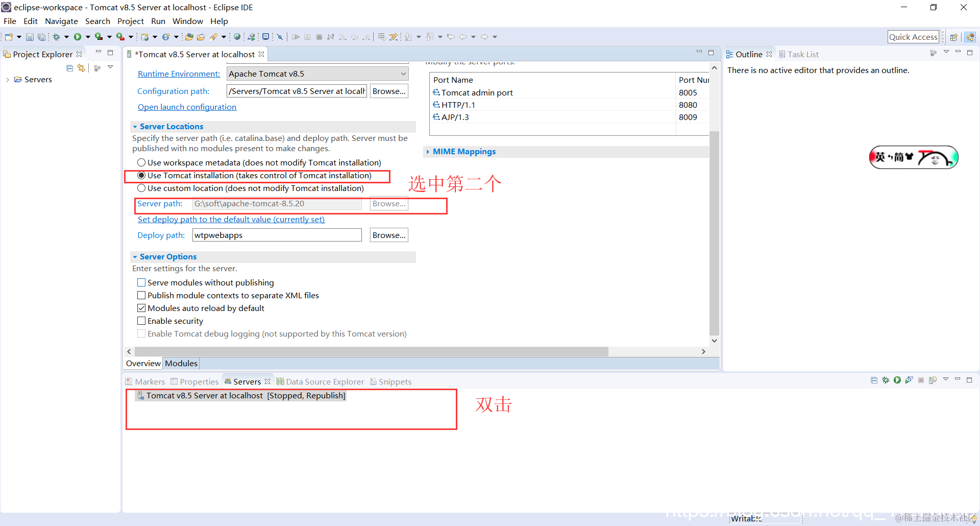The image size is (980, 526).
Task: Open the Window menu
Action: tap(187, 21)
